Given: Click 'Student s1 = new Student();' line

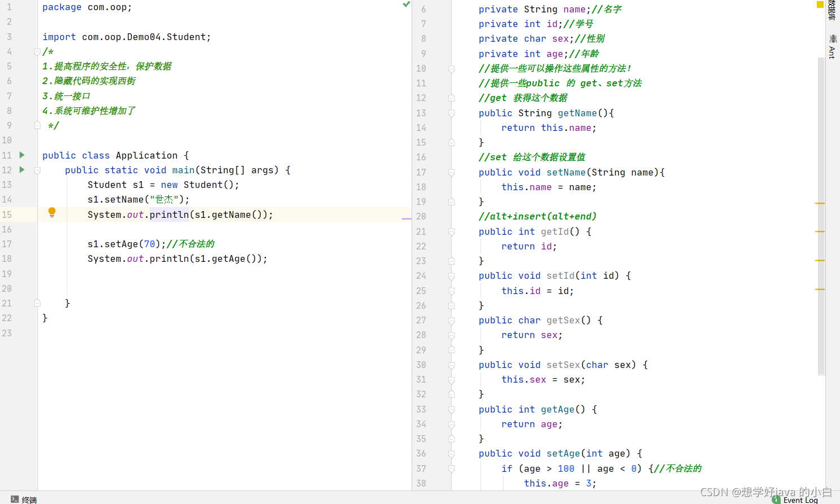Looking at the screenshot, I should click(163, 185).
